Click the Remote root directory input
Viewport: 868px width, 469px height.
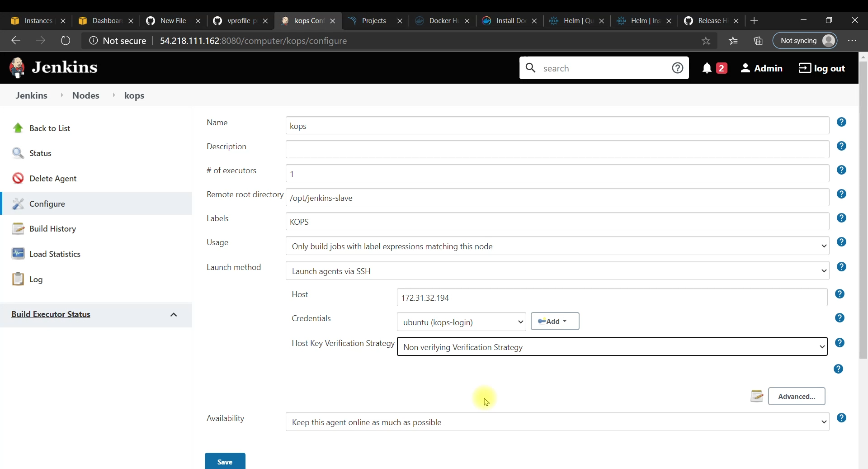click(x=557, y=198)
